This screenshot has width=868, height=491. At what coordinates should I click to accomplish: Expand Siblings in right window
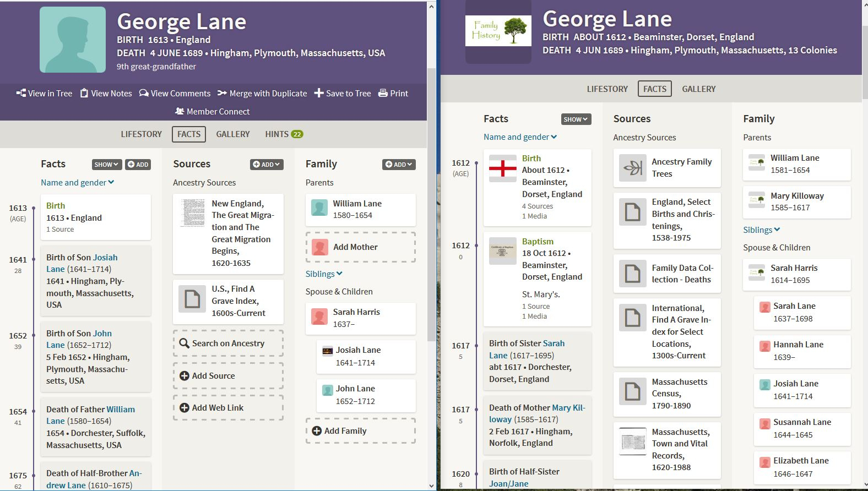pyautogui.click(x=762, y=230)
